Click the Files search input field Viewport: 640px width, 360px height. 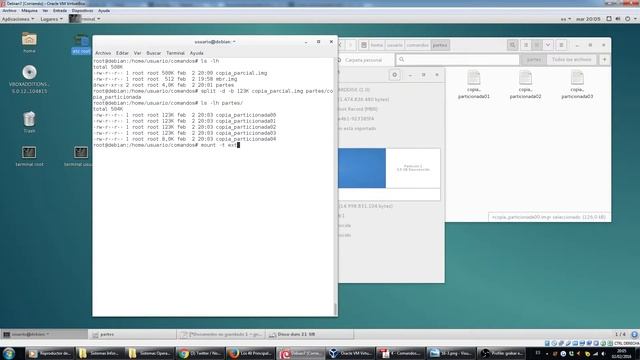click(x=457, y=60)
